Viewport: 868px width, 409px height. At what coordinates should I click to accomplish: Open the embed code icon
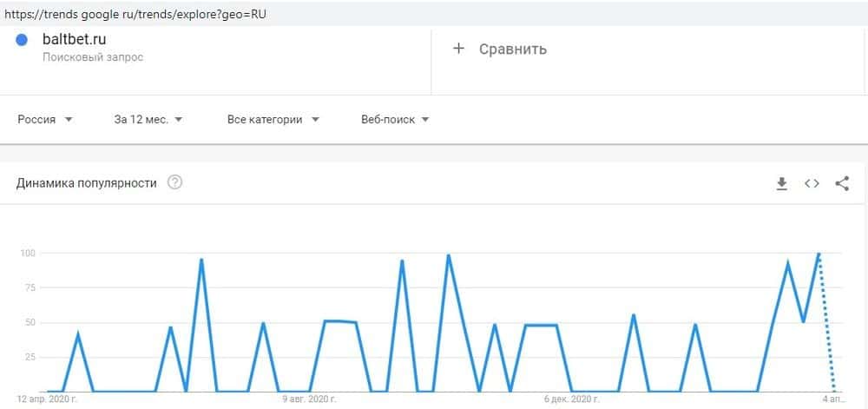pos(812,184)
